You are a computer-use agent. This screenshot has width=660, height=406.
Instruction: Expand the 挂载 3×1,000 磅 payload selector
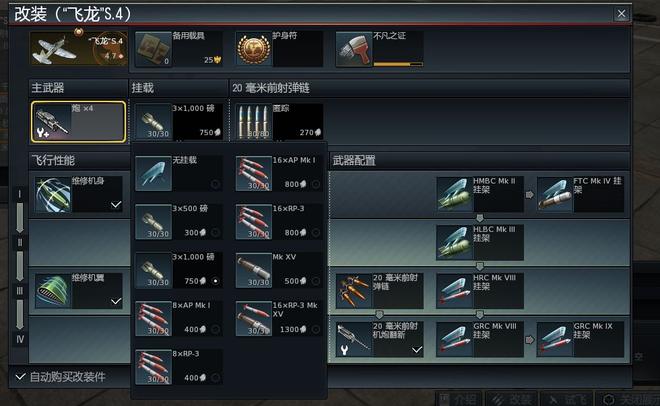point(179,121)
